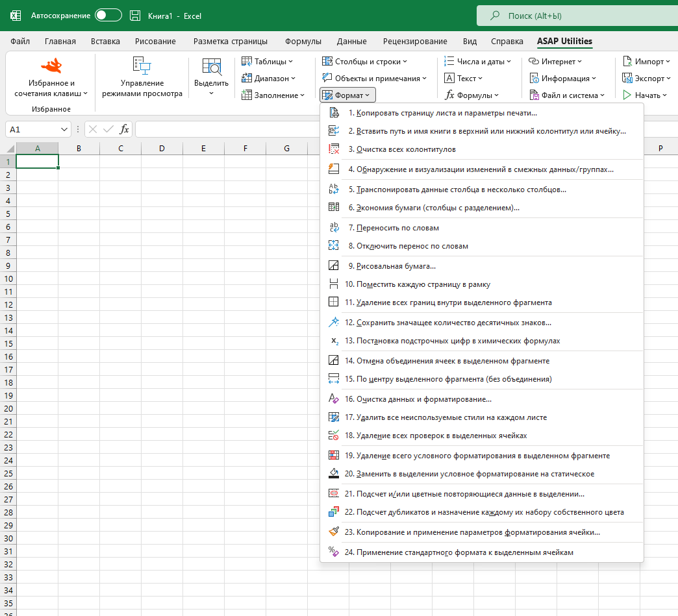Image resolution: width=678 pixels, height=616 pixels.
Task: Click subscript icon for chemical formulas entry
Action: click(x=334, y=341)
